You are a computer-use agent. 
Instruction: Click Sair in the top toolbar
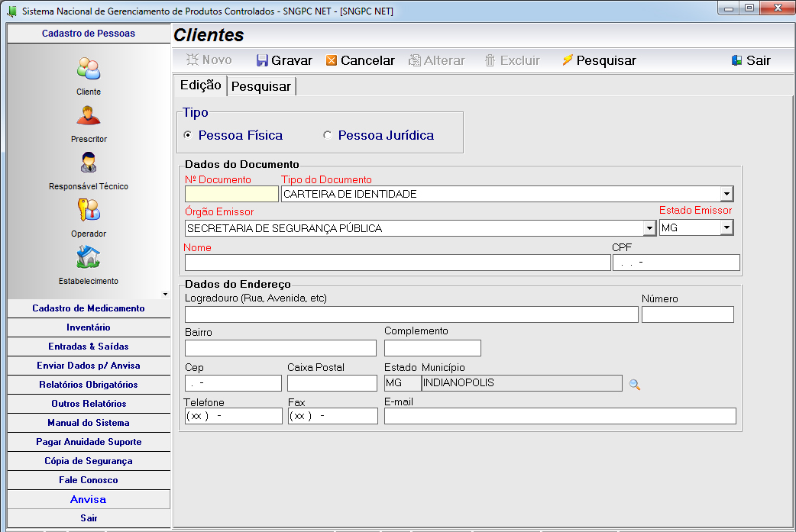pos(751,60)
